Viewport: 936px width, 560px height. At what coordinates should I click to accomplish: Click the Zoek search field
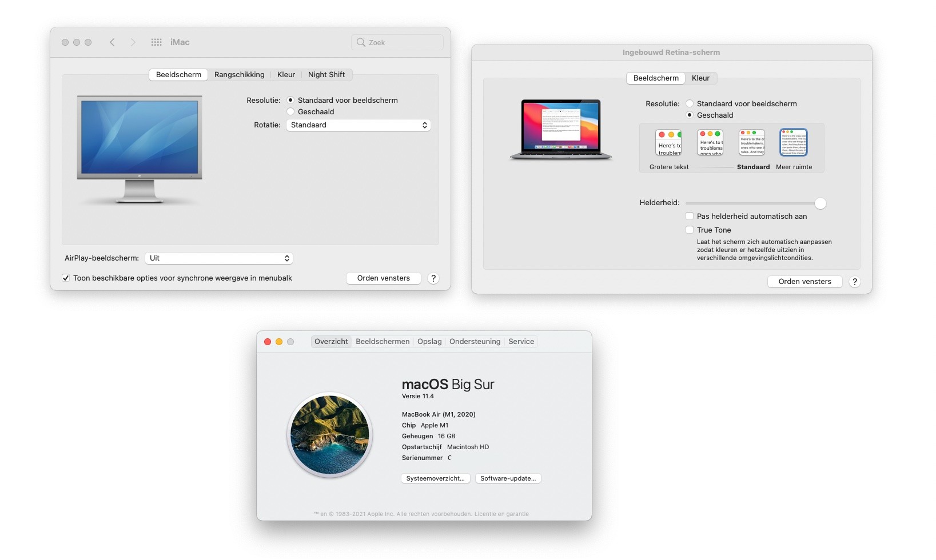pos(397,42)
